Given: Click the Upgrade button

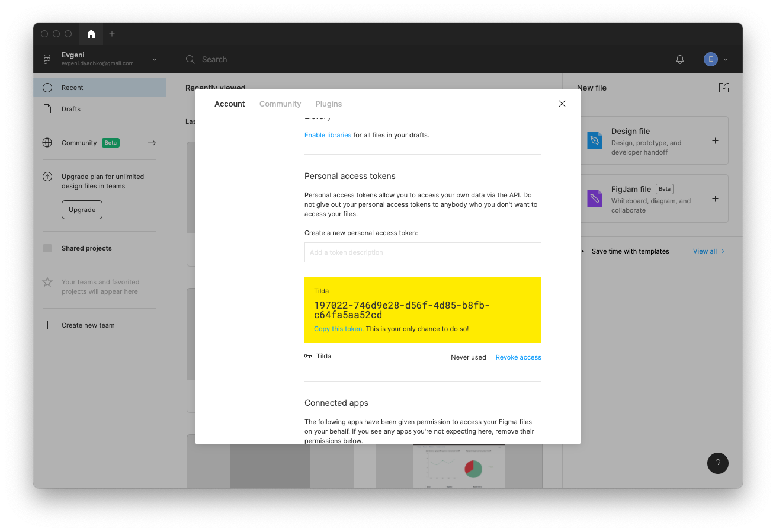Looking at the screenshot, I should pos(82,210).
